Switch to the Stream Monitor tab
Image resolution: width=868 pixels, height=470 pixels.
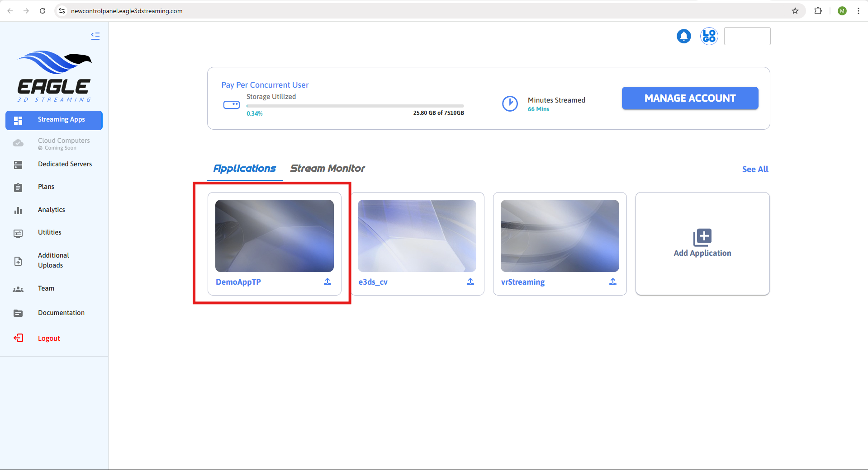coord(327,169)
